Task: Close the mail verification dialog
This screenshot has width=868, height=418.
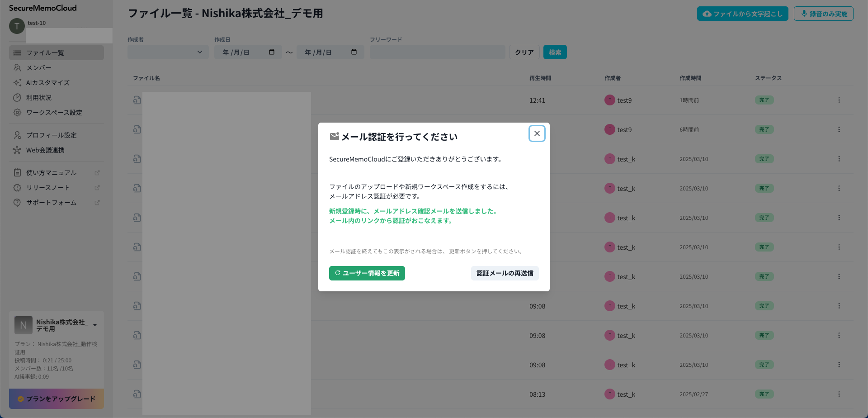Action: [537, 133]
